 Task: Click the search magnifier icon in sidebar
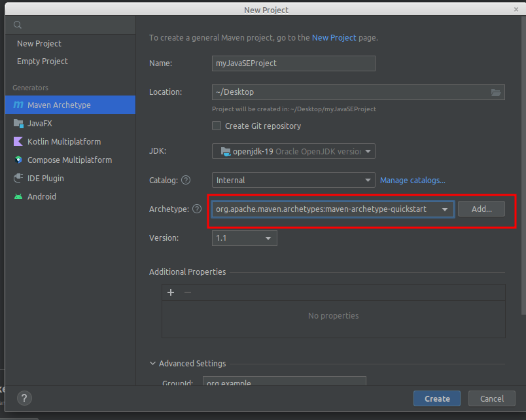[x=18, y=25]
